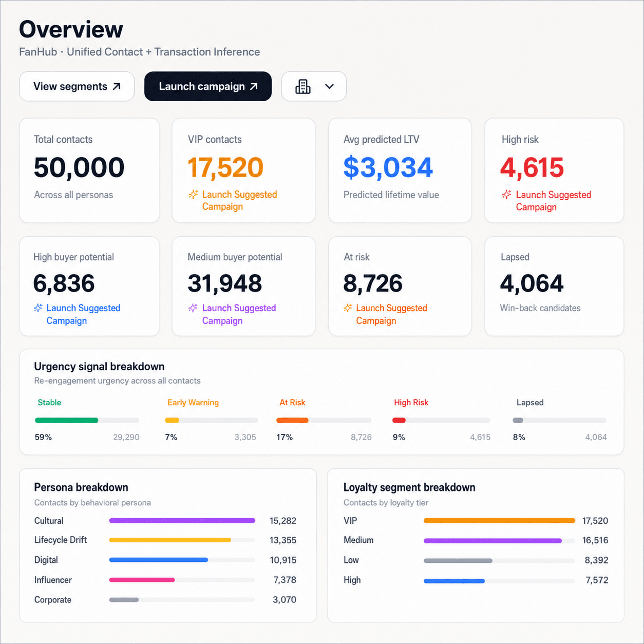Viewport: 644px width, 644px height.
Task: Click orange sparkle icon in At risk card
Action: click(x=348, y=308)
